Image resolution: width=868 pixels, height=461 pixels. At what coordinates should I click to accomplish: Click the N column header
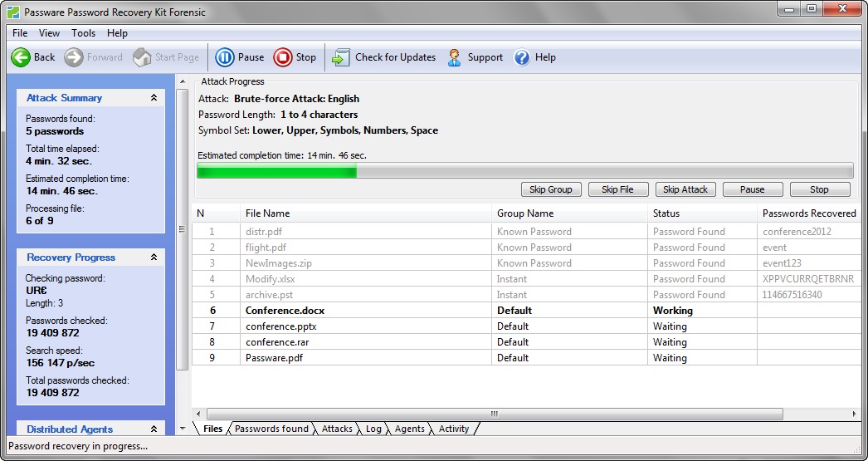pos(217,213)
